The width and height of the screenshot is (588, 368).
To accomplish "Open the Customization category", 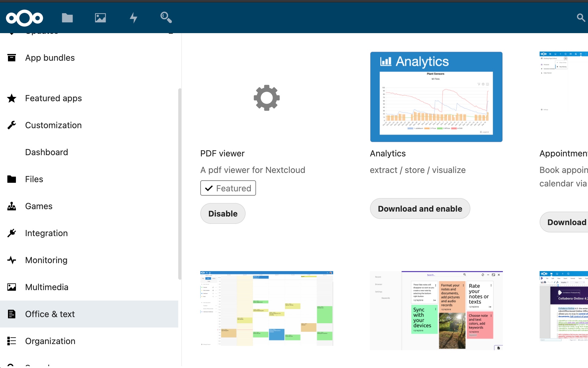I will click(89, 125).
